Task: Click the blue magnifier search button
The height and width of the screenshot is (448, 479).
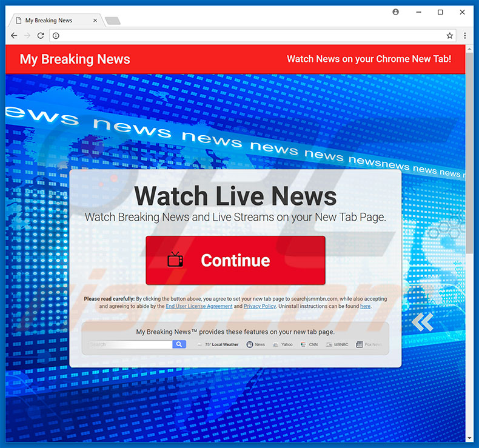Action: click(x=179, y=344)
